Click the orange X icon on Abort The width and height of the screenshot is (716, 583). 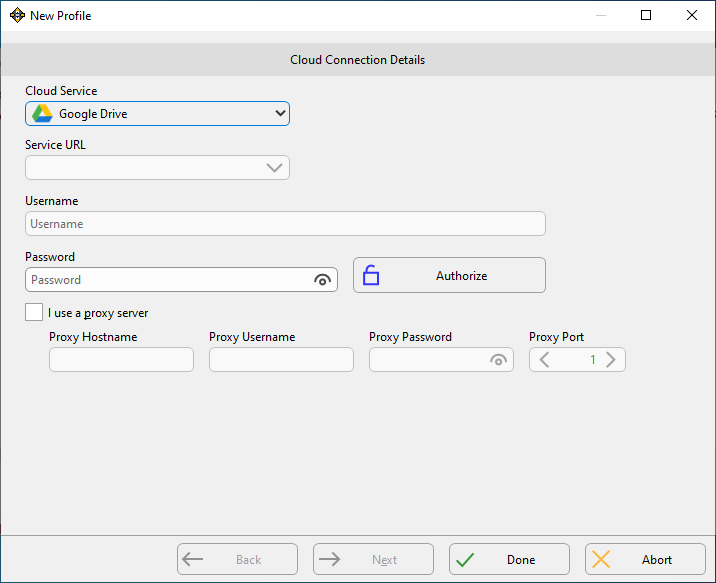click(x=601, y=559)
